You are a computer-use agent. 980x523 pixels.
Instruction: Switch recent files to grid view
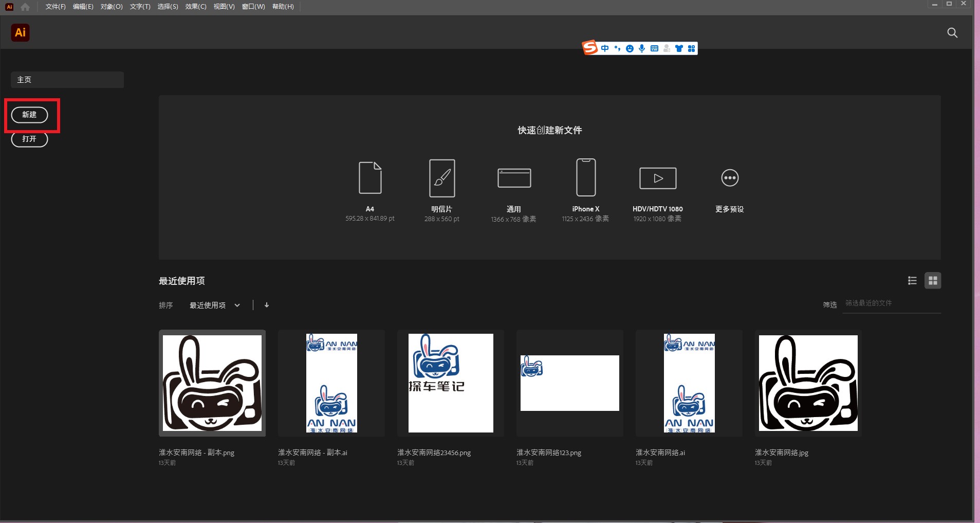click(933, 280)
